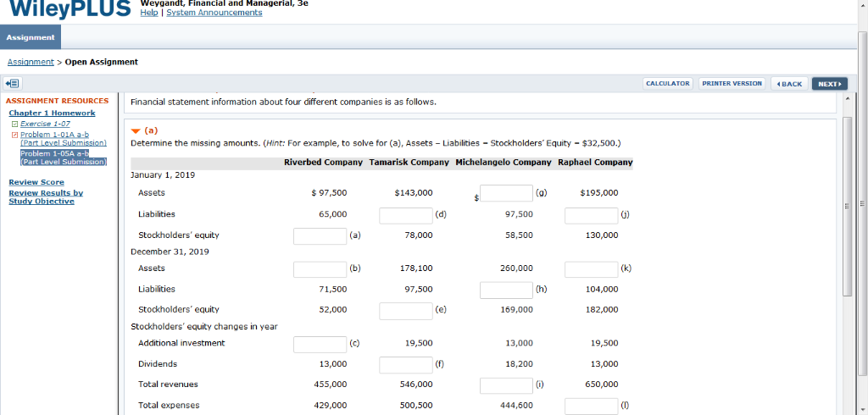Click the December 31, 2019 row label

(x=170, y=252)
